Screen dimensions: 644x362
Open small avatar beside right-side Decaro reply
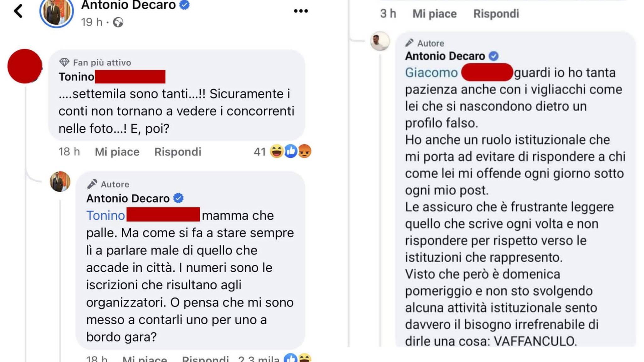[x=380, y=41]
